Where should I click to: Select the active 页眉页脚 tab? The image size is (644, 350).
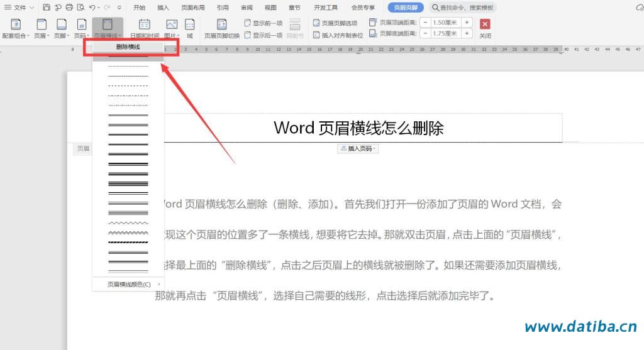coord(406,8)
